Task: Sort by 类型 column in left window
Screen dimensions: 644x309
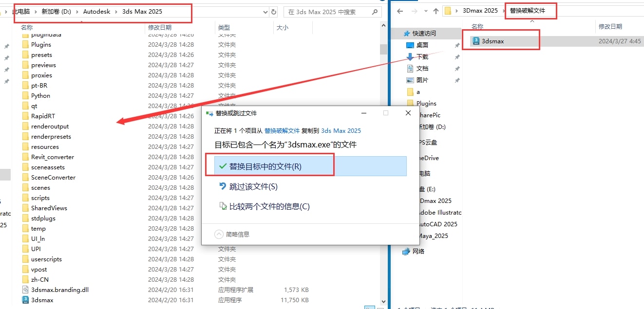Action: [x=224, y=28]
